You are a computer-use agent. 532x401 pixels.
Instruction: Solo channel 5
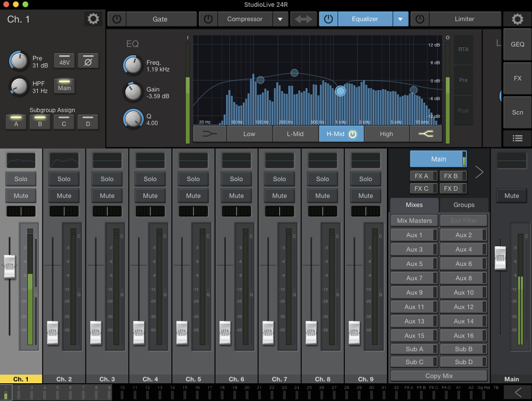193,179
